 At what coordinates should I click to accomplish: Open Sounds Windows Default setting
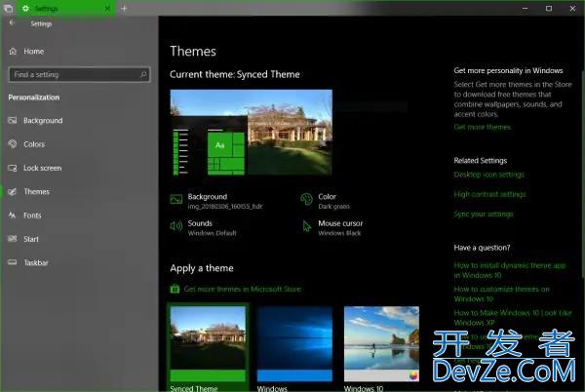(x=204, y=227)
